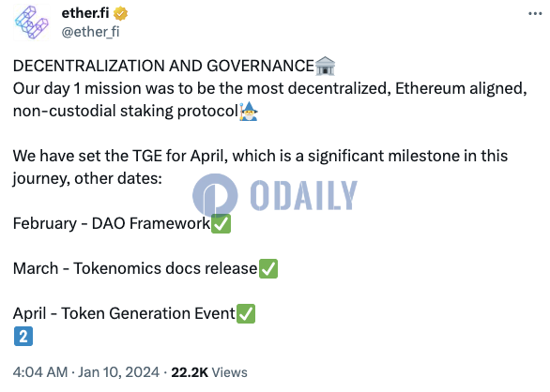Screen dimensions: 550x392
Task: Open the ether.fi profile avatar
Action: click(x=32, y=23)
